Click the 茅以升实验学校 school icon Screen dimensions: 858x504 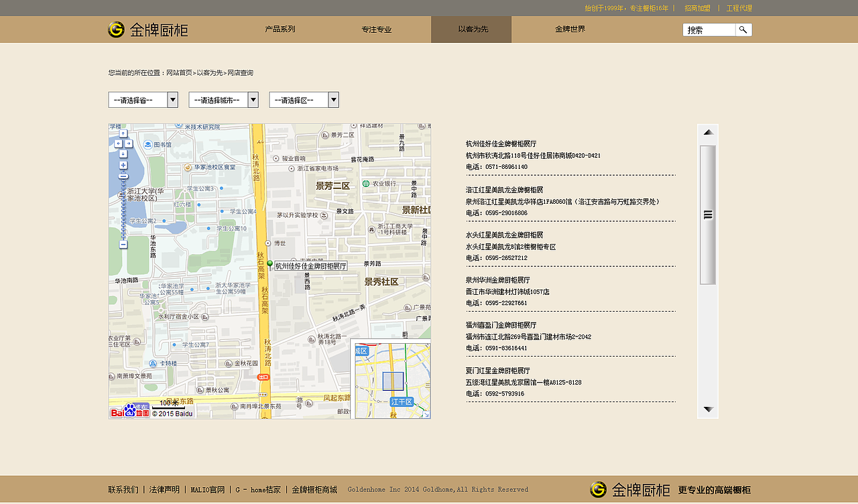click(x=324, y=215)
